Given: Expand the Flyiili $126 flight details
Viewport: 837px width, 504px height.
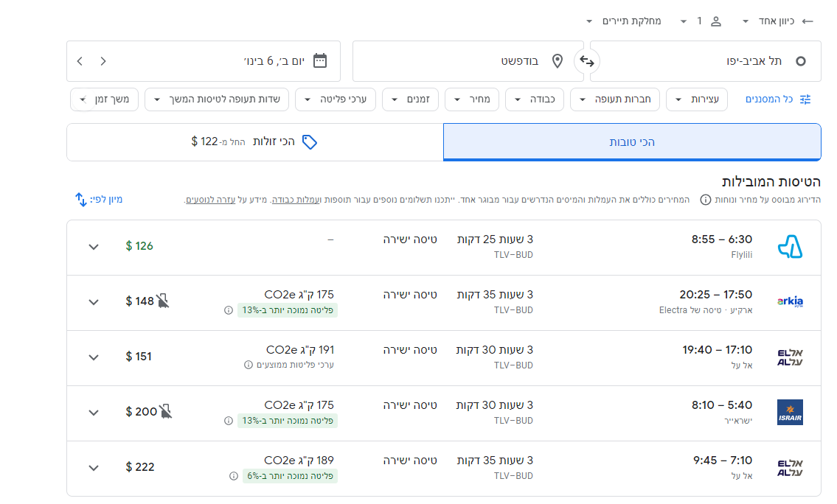Looking at the screenshot, I should pyautogui.click(x=94, y=247).
